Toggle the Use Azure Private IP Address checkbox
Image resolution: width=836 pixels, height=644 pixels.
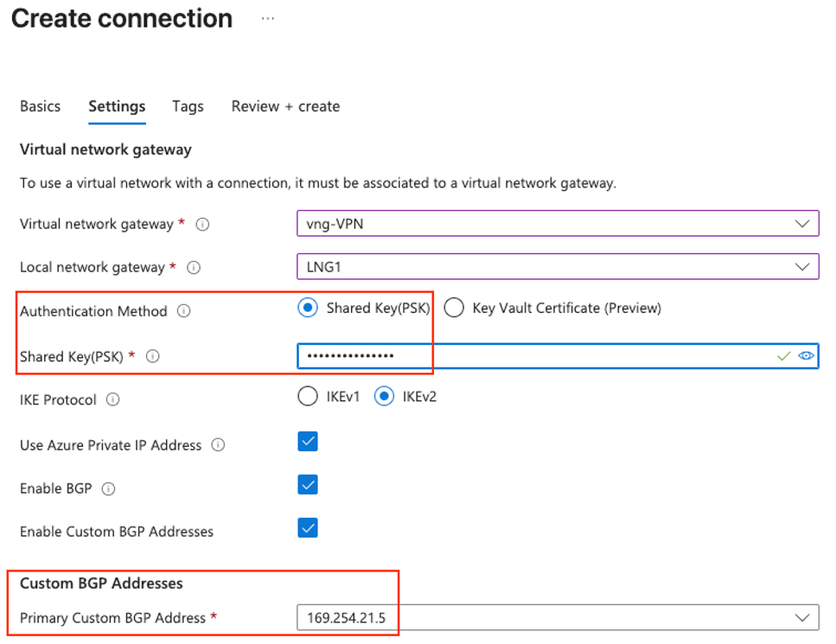point(308,441)
